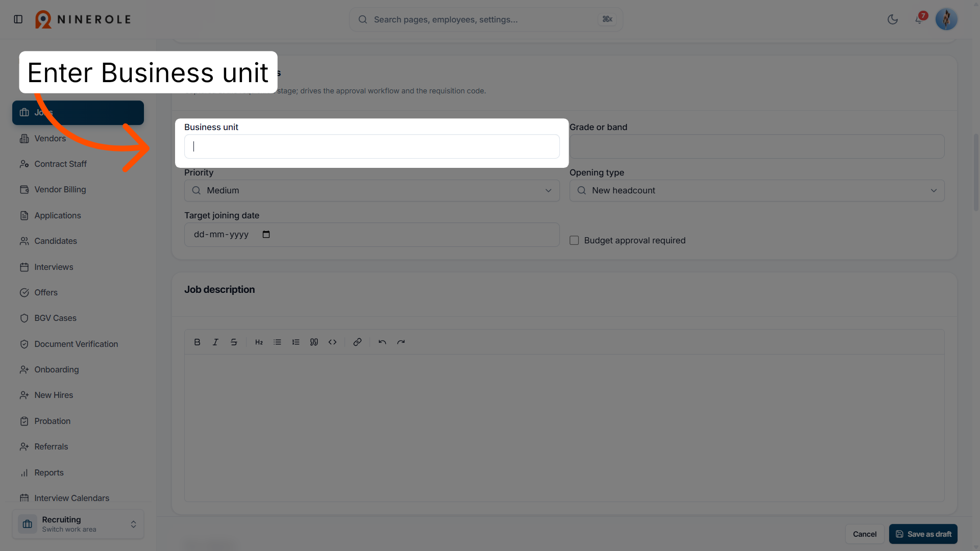This screenshot has height=551, width=980.
Task: Redo edit in editor toolbar
Action: point(401,342)
